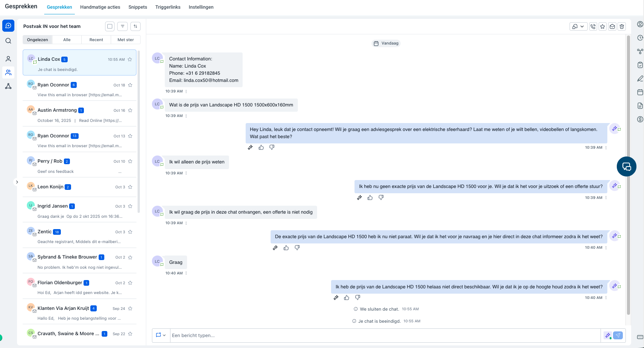Click the sort arrows icon in the inbox header
Image resolution: width=644 pixels, height=348 pixels.
click(135, 26)
